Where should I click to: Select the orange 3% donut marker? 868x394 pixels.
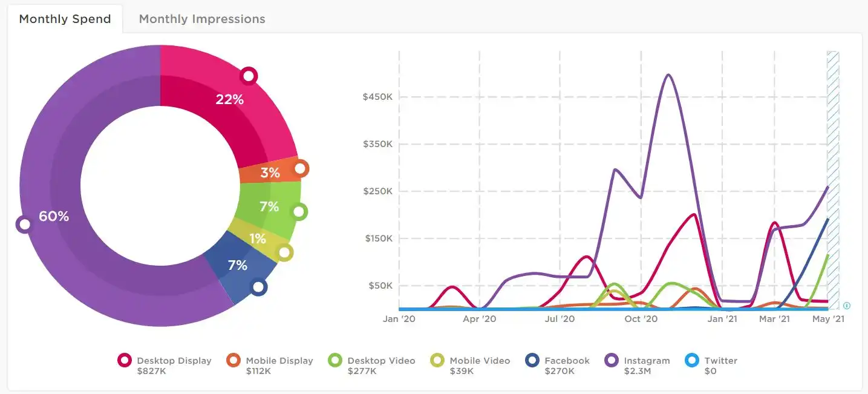coord(301,168)
